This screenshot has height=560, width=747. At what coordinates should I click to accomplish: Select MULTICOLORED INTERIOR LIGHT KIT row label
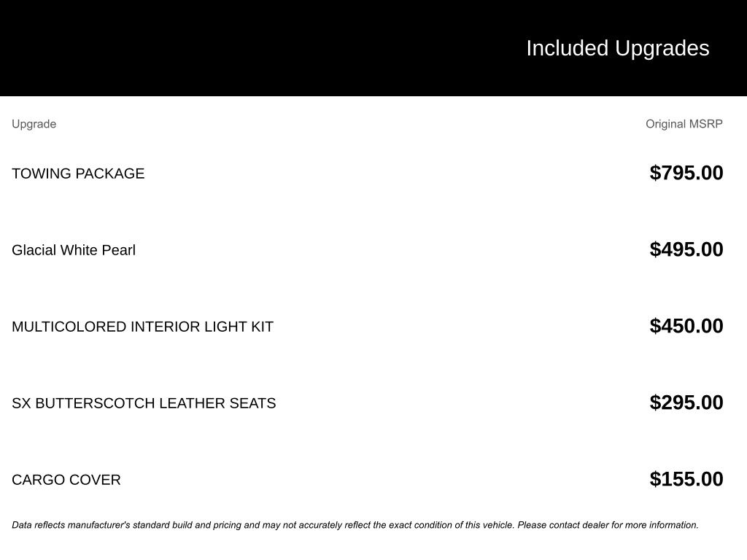click(x=143, y=327)
